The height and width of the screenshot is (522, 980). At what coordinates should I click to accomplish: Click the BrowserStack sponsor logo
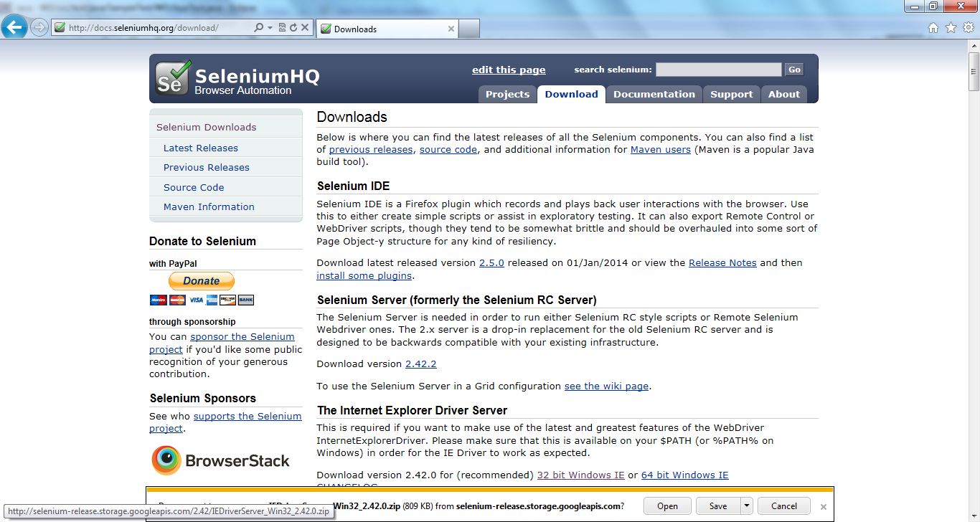[x=220, y=460]
